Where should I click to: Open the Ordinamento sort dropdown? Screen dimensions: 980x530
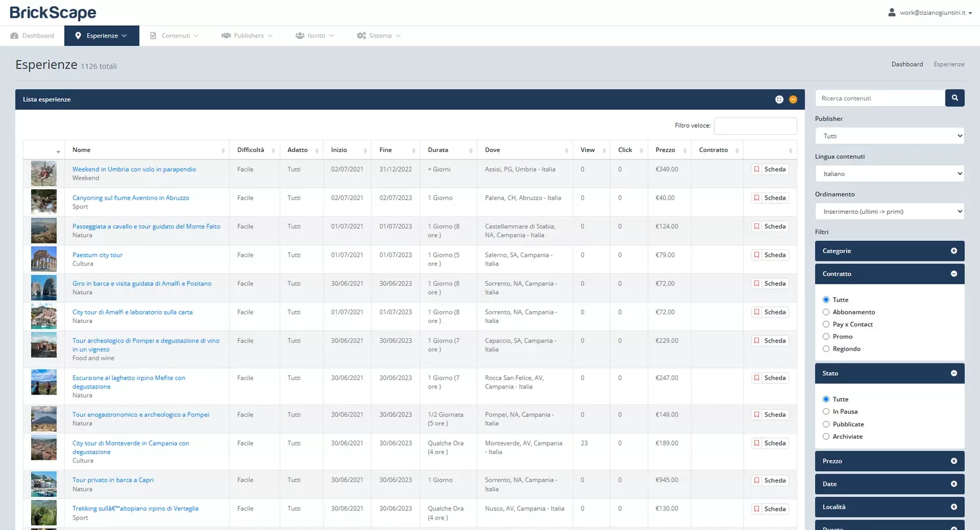point(889,211)
